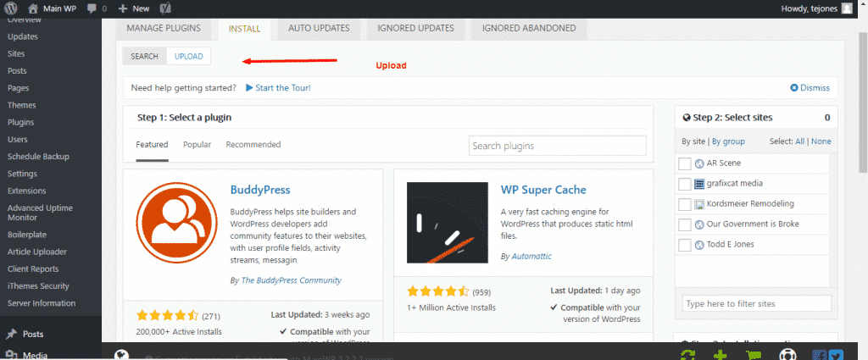Viewport: 868px width, 360px height.
Task: Open Server Information in the sidebar
Action: coord(42,303)
